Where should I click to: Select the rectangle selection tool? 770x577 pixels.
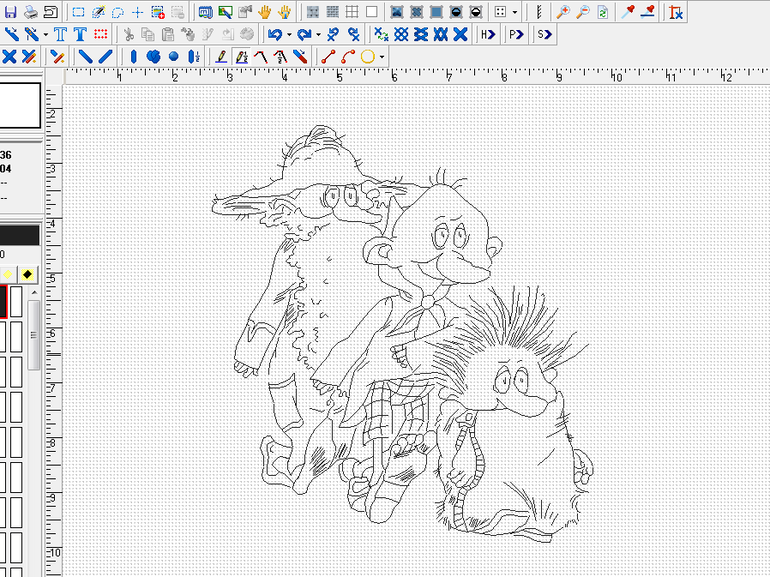click(x=78, y=12)
